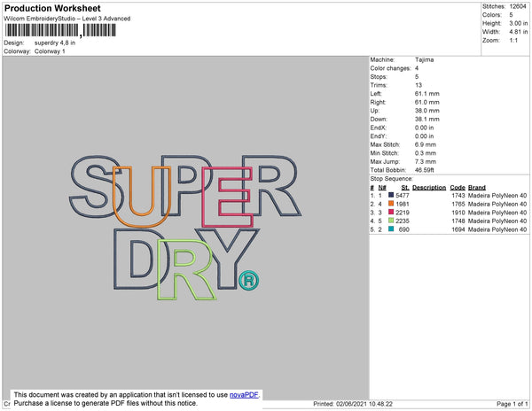Click the 'Color changes:' label
Viewport: 532px width, 411px height.
click(390, 68)
